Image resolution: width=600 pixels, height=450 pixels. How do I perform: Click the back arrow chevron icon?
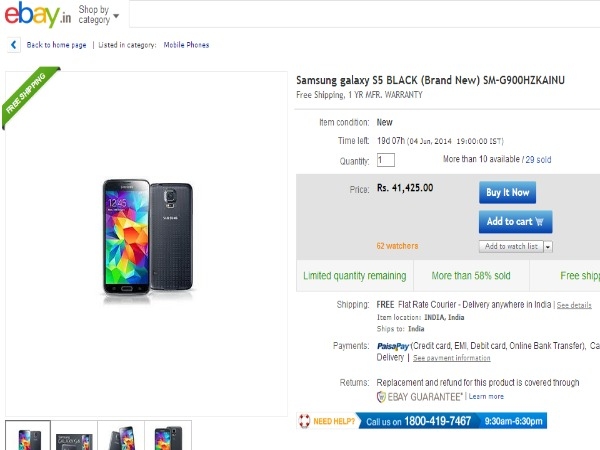coord(14,45)
